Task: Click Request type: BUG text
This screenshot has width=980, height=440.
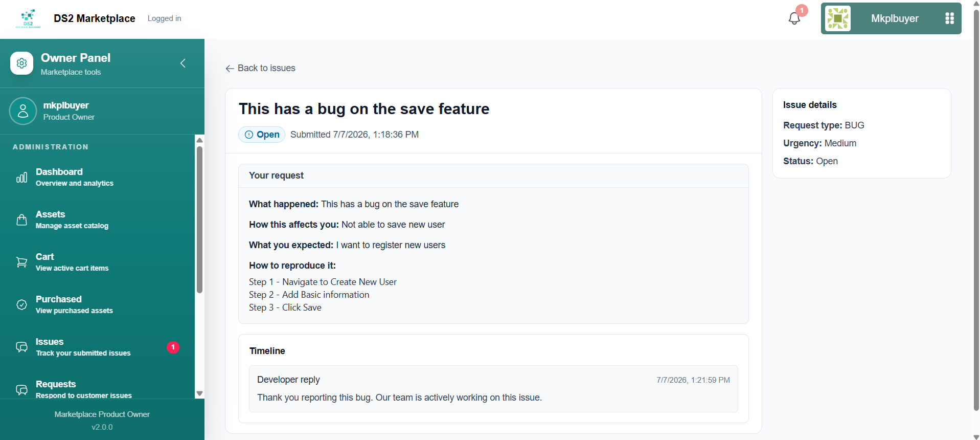Action: coord(824,125)
